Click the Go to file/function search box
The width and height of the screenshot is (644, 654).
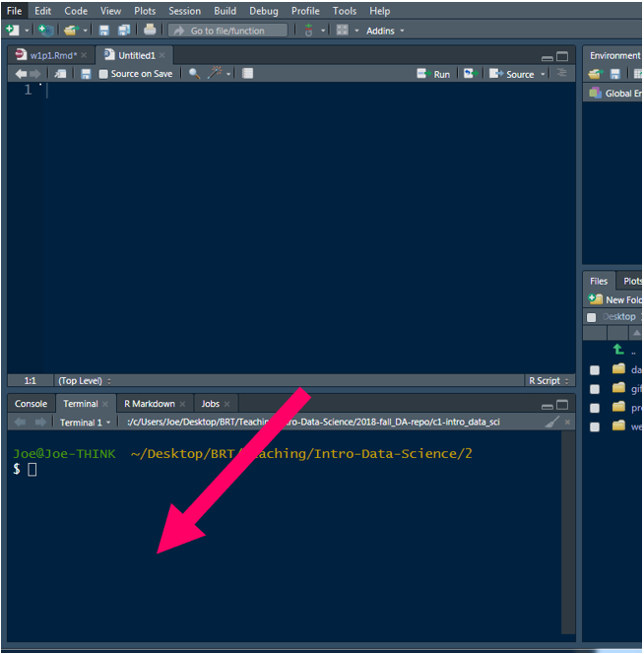click(x=228, y=31)
